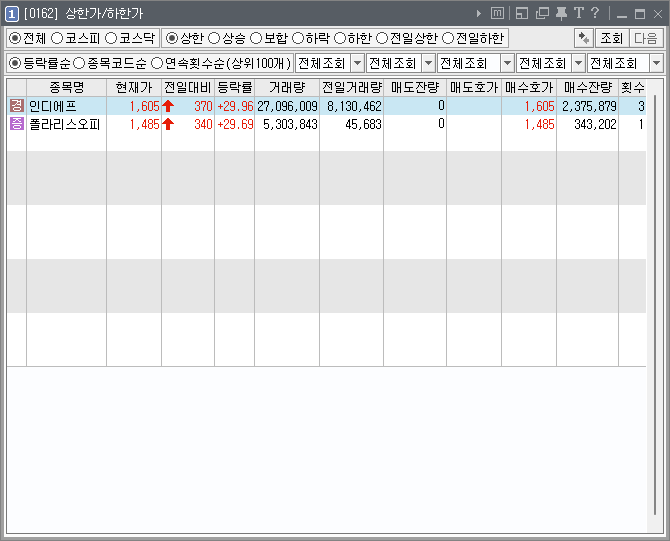Click the duplicate window icon
The image size is (670, 541).
(x=542, y=13)
